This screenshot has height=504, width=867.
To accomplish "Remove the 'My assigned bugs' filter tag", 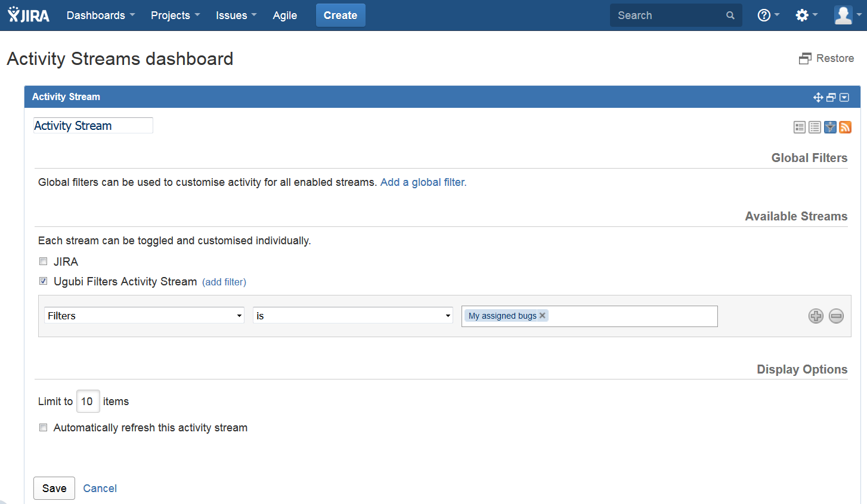I will coord(542,315).
